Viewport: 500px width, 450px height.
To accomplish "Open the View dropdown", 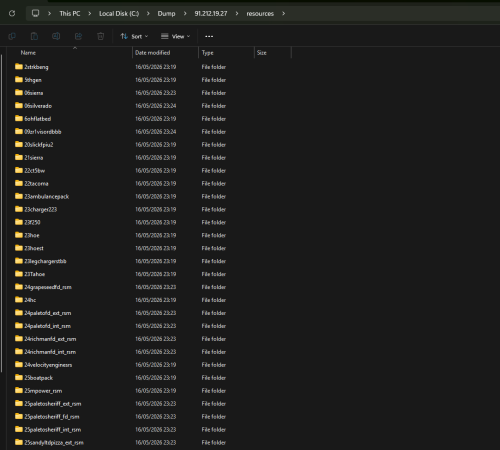I will (175, 36).
